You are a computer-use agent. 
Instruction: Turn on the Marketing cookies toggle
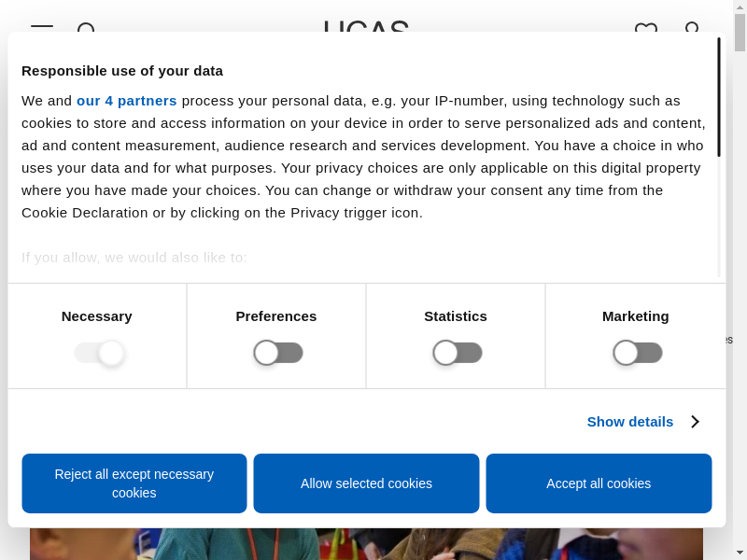pyautogui.click(x=638, y=353)
